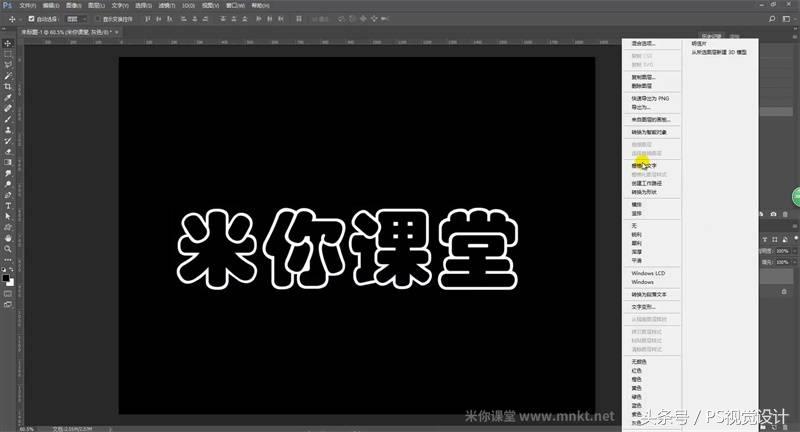Open the 编辑 (Edit) menu

point(51,6)
